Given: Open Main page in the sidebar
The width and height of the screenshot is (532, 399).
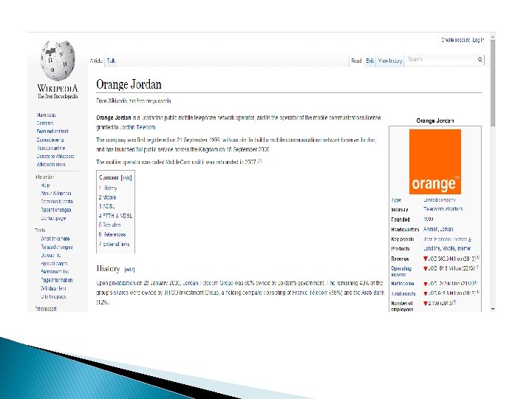Looking at the screenshot, I should coord(47,115).
